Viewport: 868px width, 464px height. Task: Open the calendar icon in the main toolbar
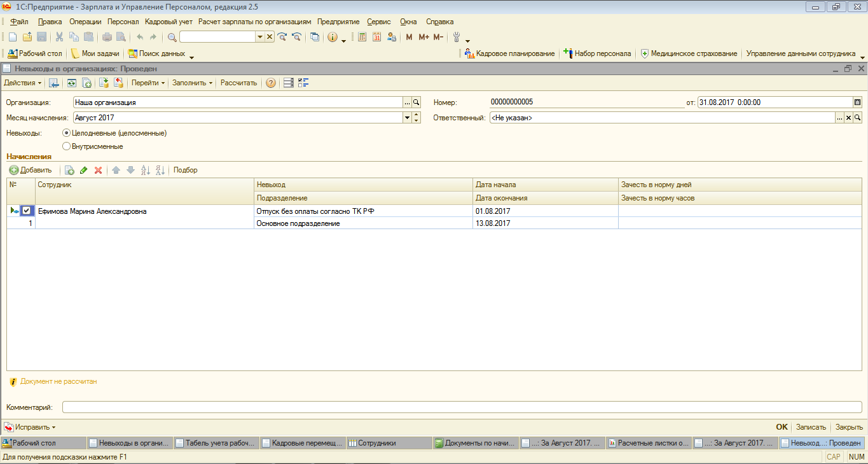coord(376,37)
